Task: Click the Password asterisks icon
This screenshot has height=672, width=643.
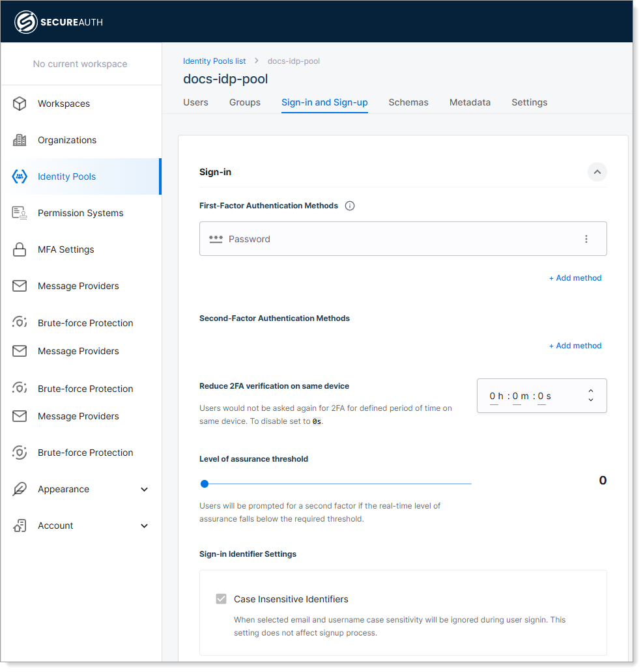Action: [216, 239]
